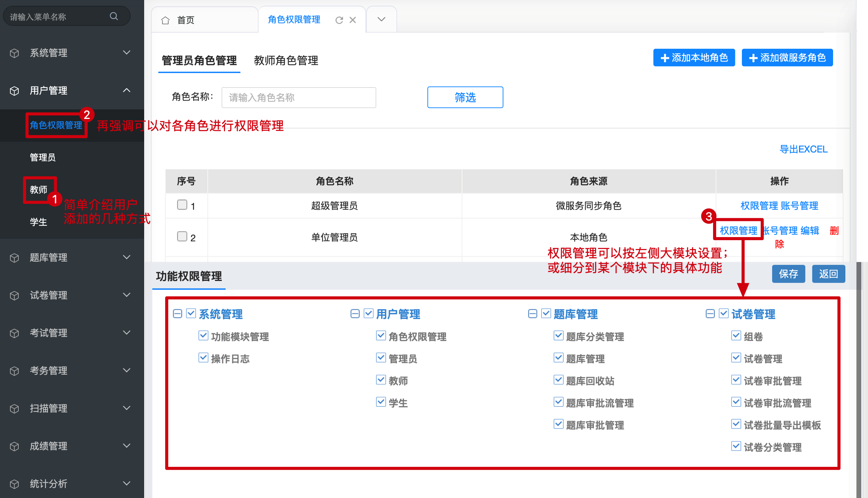Click the cube icon beside 系统管理

(x=15, y=53)
